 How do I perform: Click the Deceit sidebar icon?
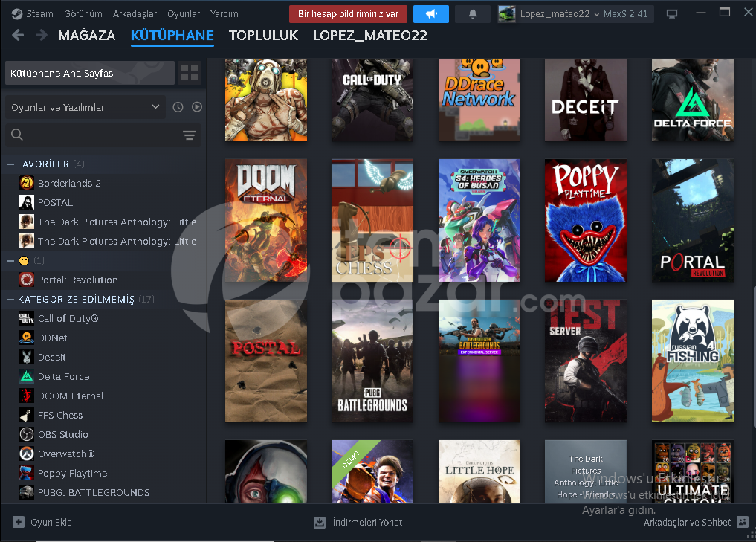(x=27, y=357)
